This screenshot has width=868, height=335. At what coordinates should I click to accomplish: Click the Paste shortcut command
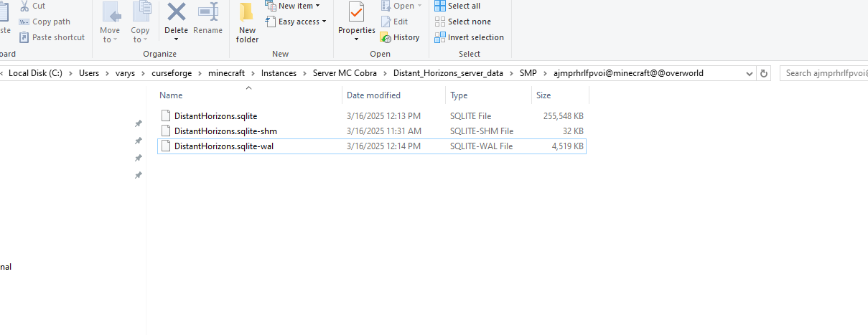pyautogui.click(x=52, y=37)
